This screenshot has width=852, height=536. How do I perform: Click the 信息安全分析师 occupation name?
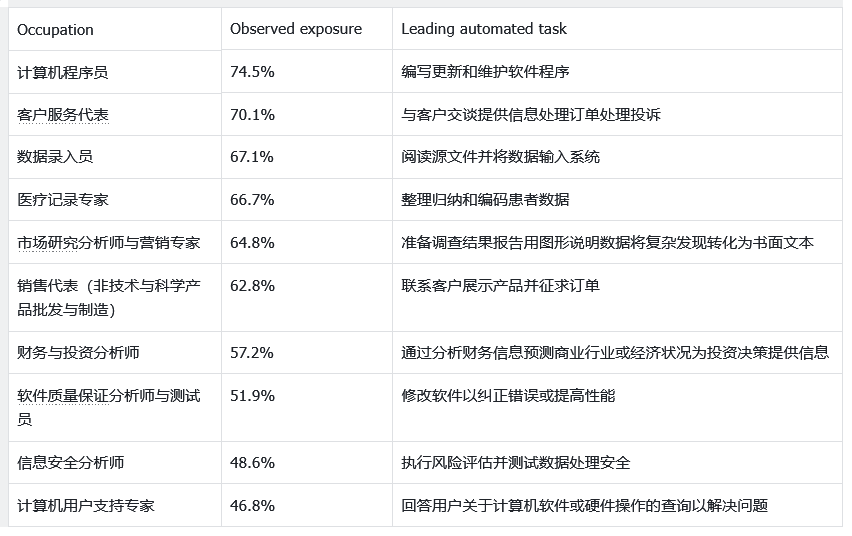(x=71, y=463)
